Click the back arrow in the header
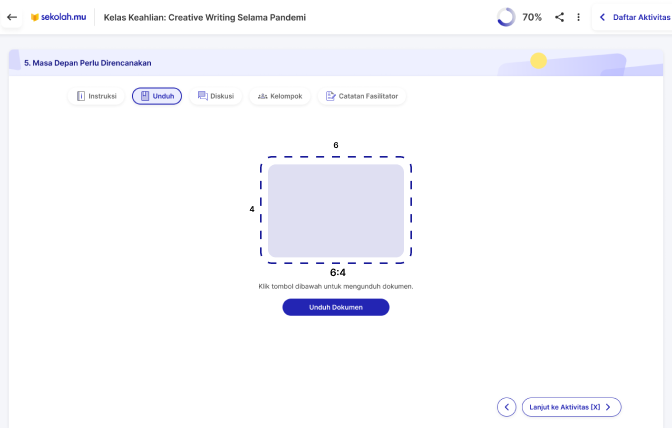Image resolution: width=672 pixels, height=428 pixels. pos(12,17)
